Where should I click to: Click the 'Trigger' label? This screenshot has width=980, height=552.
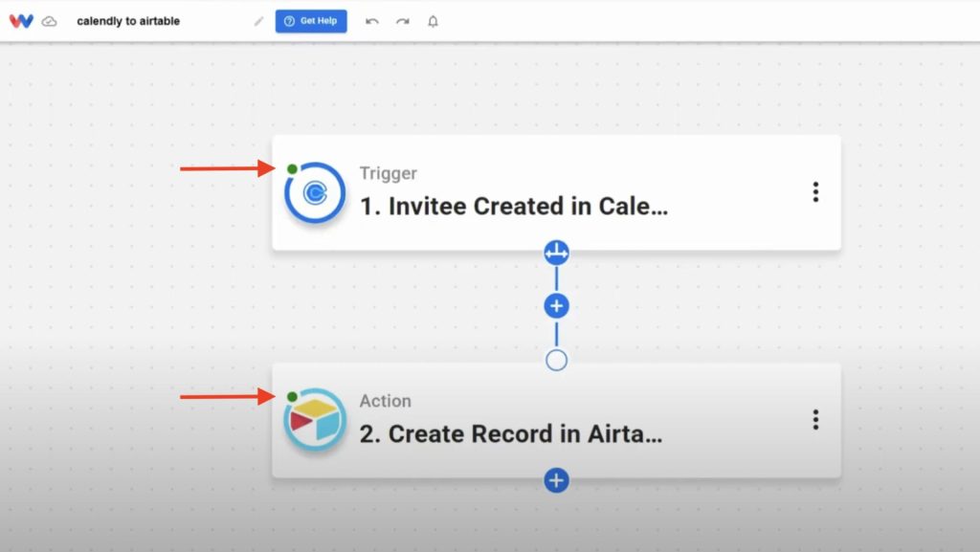389,173
